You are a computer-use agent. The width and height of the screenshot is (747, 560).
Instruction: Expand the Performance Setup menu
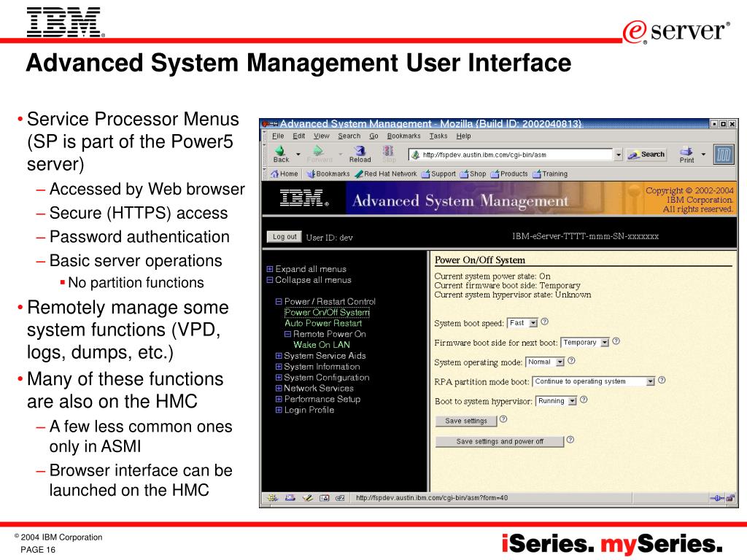tap(279, 399)
